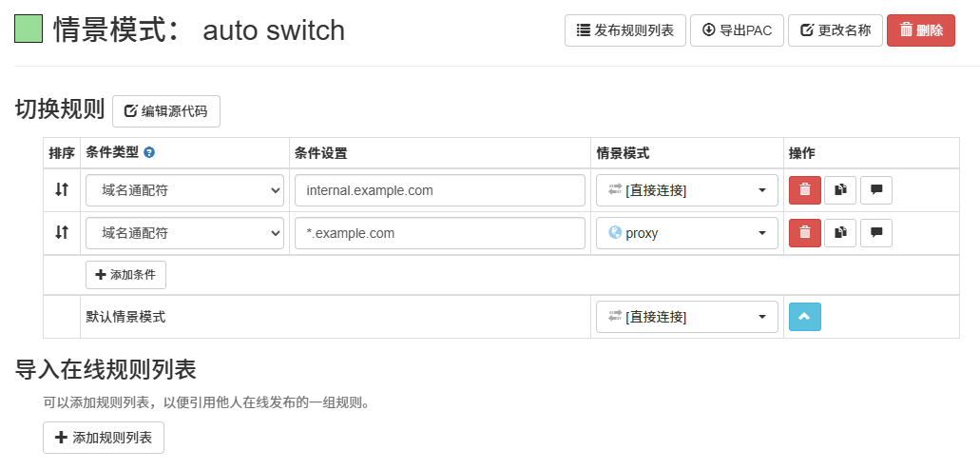This screenshot has height=470, width=980.
Task: Click the green profile color swatch
Action: click(29, 29)
